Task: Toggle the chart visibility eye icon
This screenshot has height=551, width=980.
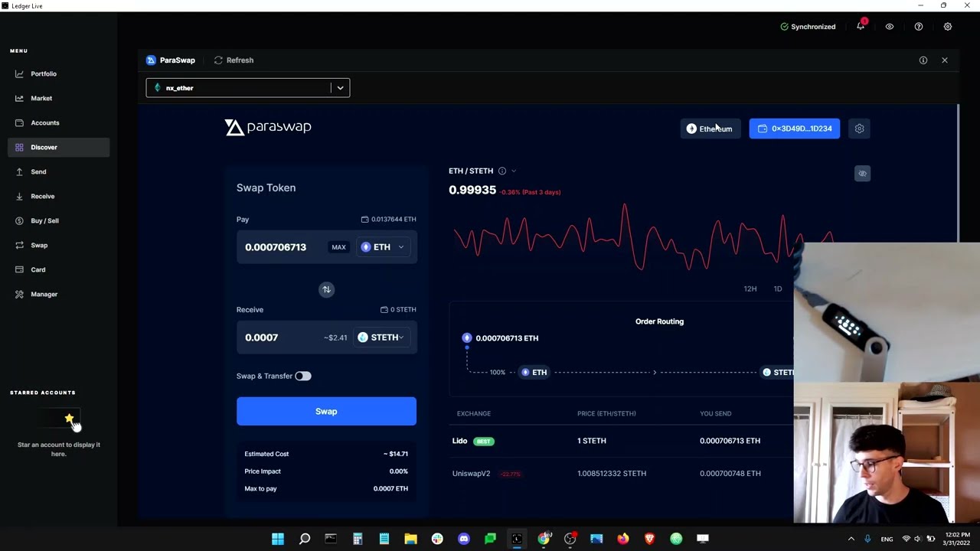Action: [862, 174]
